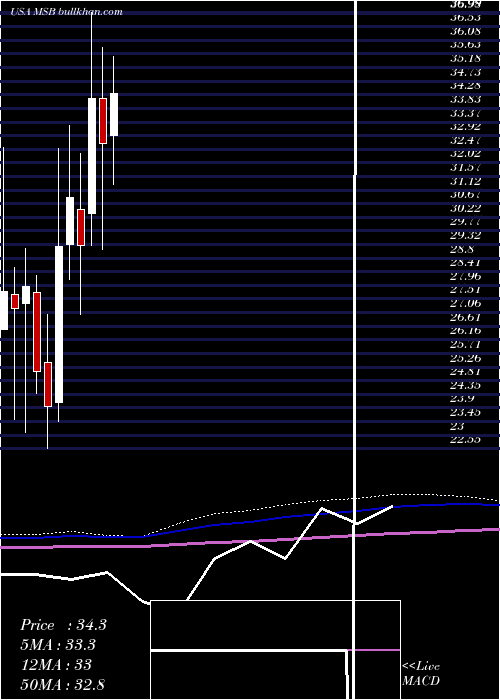
Task: Click the 32.02 price level
Action: [466, 154]
